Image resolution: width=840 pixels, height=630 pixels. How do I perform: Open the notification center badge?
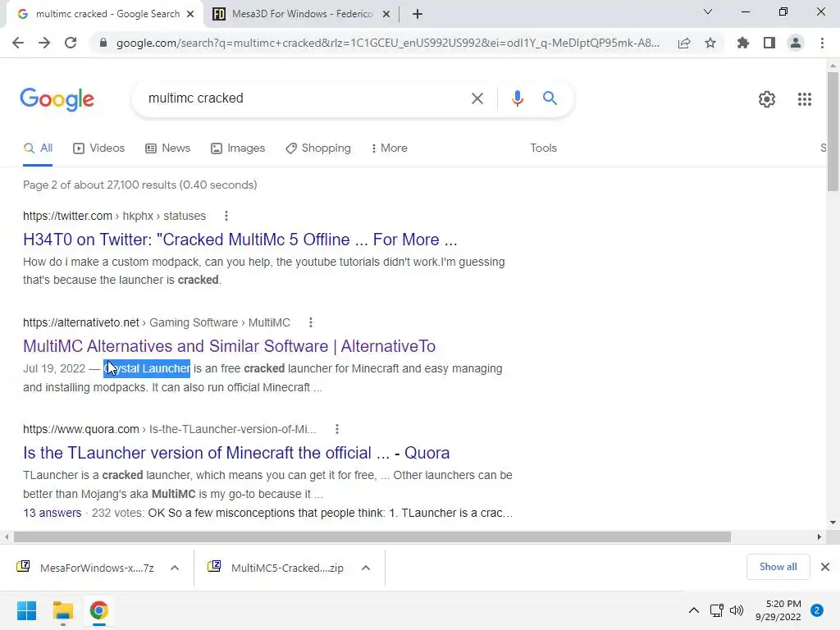point(817,610)
